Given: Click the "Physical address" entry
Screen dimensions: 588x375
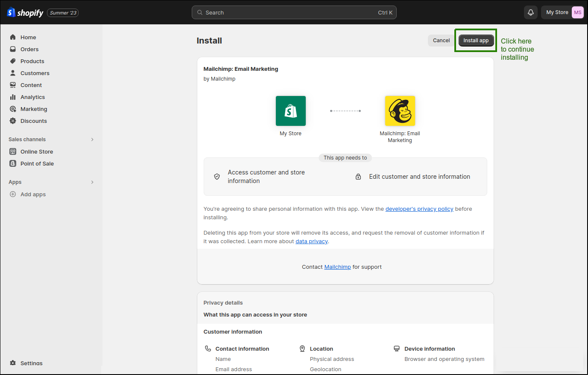Looking at the screenshot, I should tap(332, 359).
